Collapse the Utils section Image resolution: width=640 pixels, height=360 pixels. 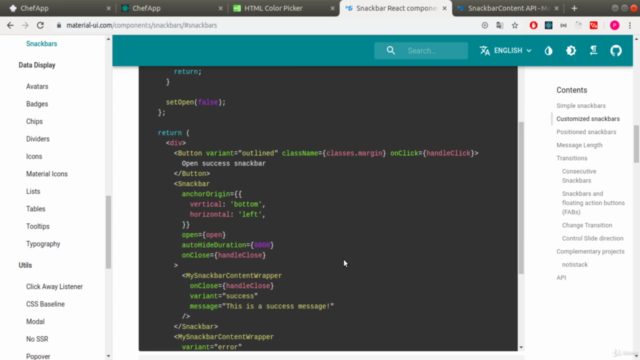pyautogui.click(x=25, y=265)
